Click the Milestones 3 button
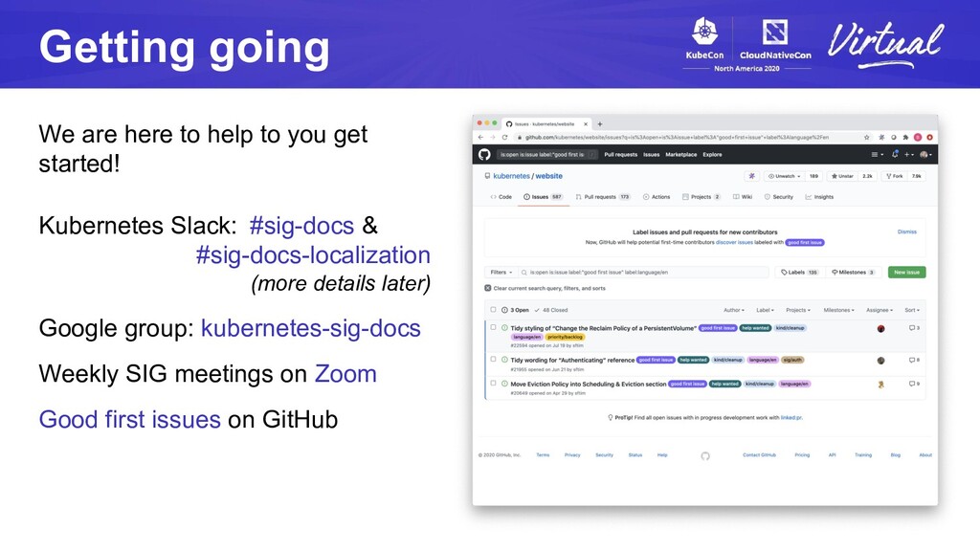The width and height of the screenshot is (980, 551). [853, 273]
